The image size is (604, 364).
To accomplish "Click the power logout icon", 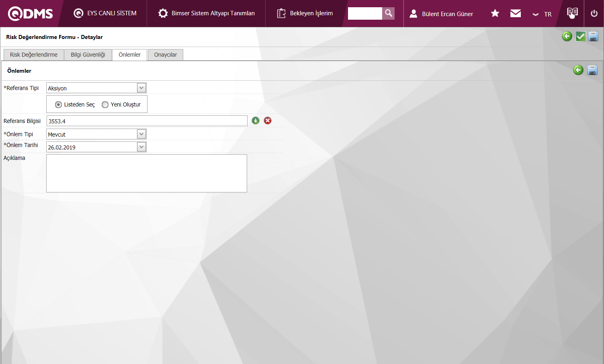I will [594, 13].
